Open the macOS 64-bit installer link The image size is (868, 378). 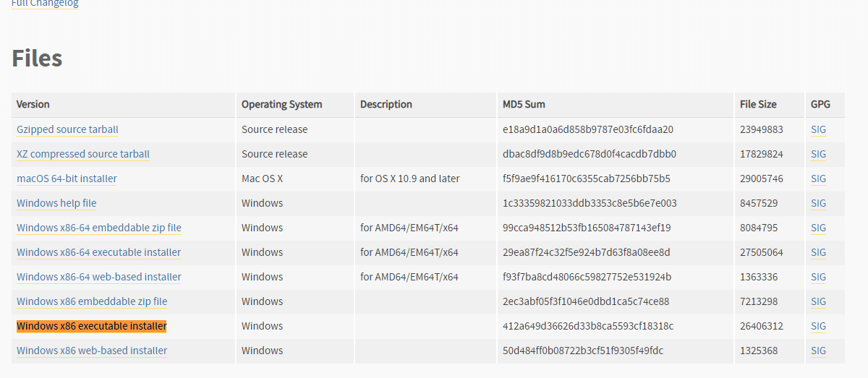(67, 179)
